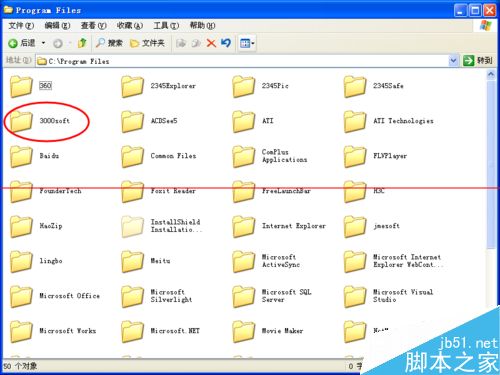500x375 pixels.
Task: Select the FreeLaunchBar folder
Action: (271, 191)
